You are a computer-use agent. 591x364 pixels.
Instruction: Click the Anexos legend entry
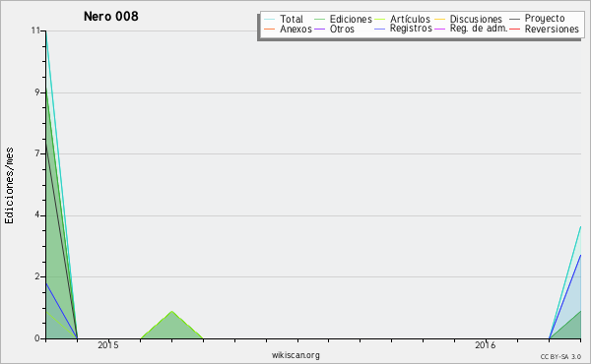point(295,29)
